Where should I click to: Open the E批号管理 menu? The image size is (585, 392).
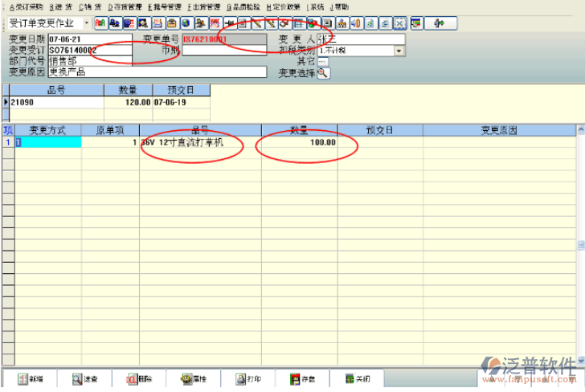coord(165,6)
